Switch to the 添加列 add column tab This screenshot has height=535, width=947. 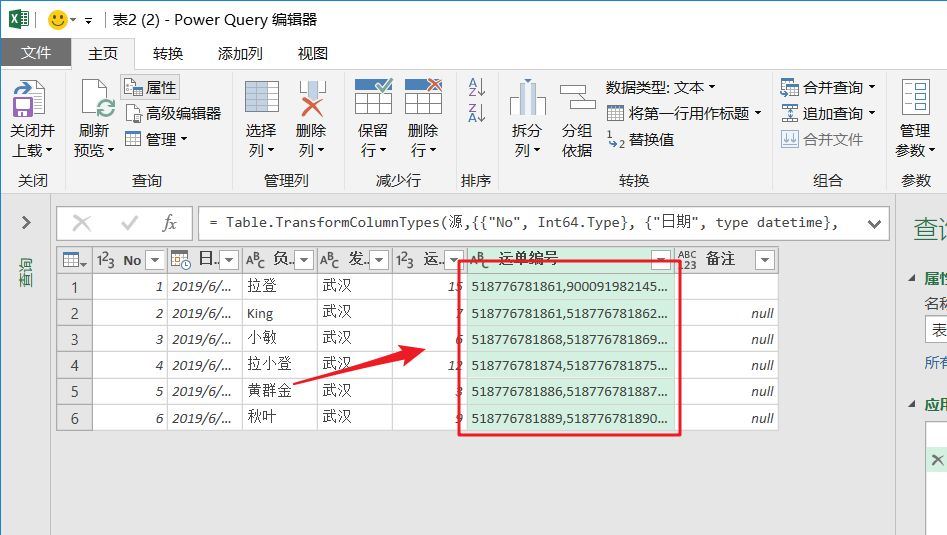click(x=240, y=54)
